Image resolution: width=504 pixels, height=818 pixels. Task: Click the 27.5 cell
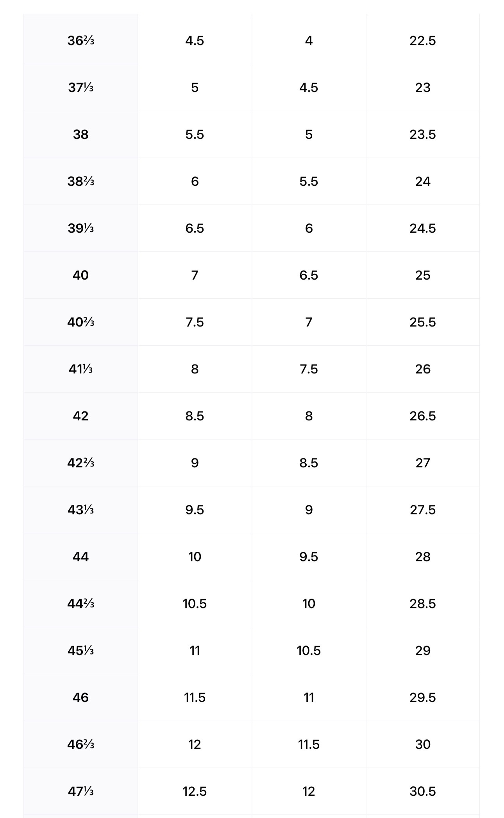click(422, 510)
